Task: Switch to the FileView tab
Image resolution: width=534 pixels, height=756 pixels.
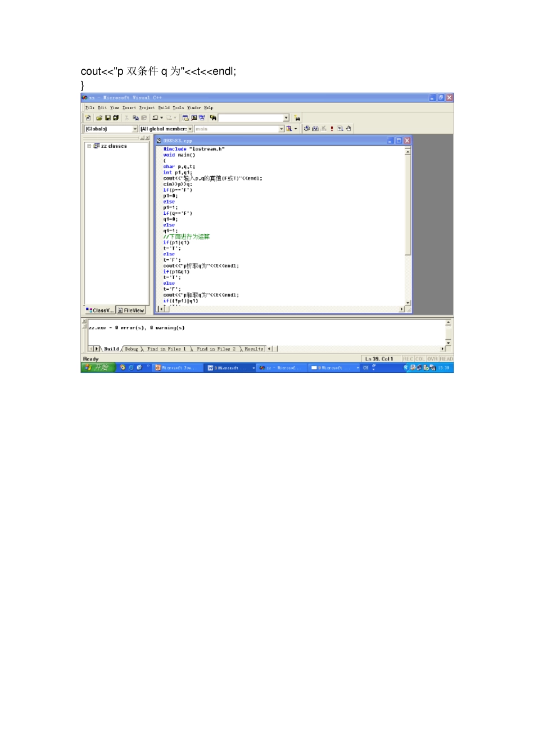Action: click(x=131, y=310)
